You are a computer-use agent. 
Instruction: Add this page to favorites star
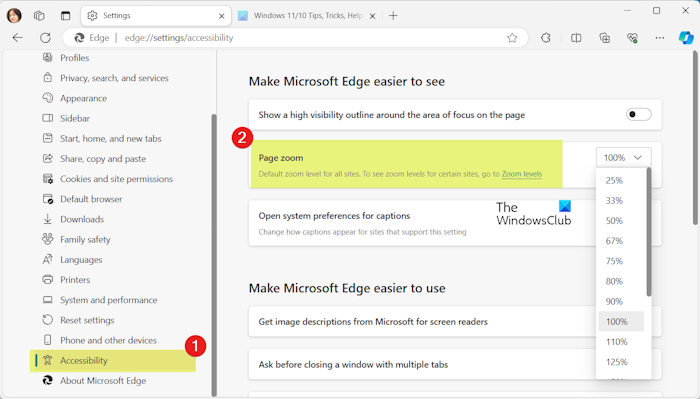click(512, 38)
